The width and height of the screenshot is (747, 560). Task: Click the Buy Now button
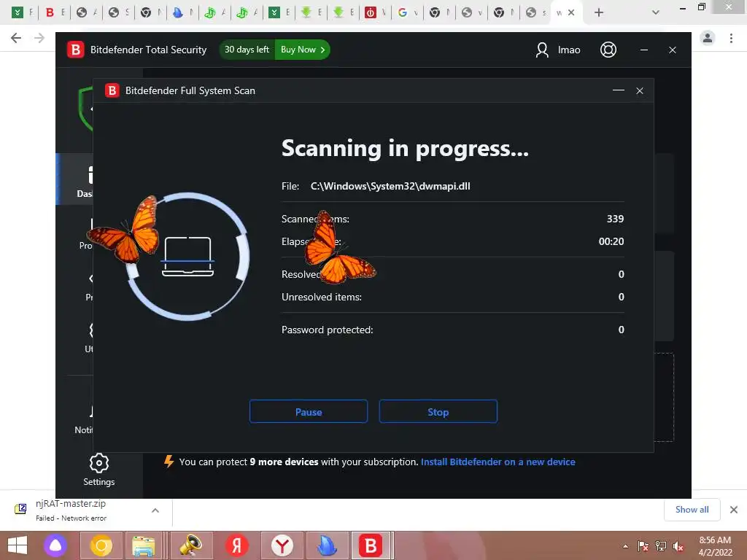point(303,50)
